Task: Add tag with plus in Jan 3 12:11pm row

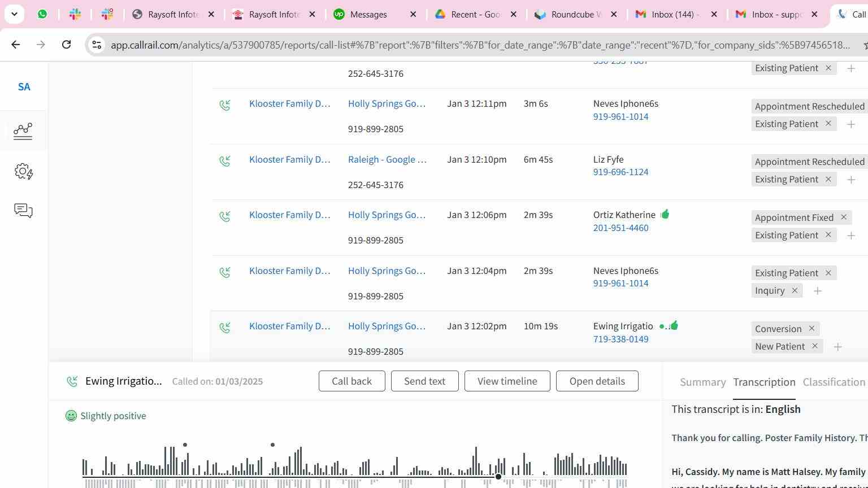Action: 851,124
